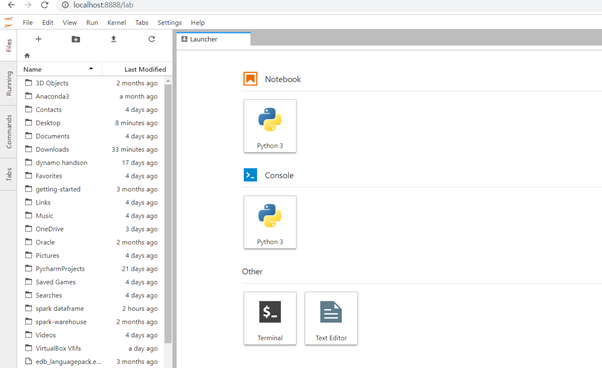The image size is (602, 368).
Task: Create a new folder with the folder icon
Action: click(x=76, y=39)
